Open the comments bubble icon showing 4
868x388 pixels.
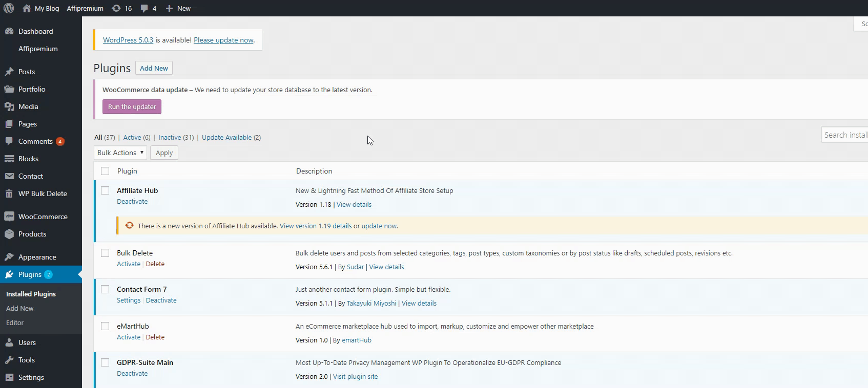(x=144, y=8)
